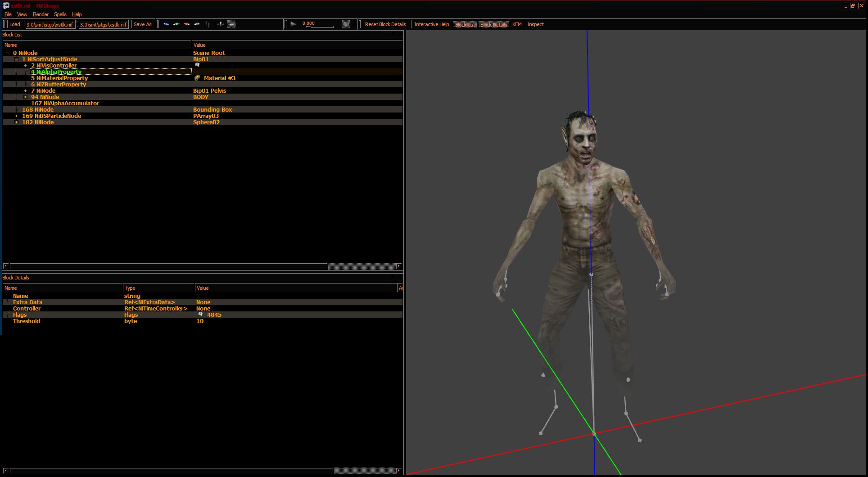Play the animation
The image size is (868, 477).
(293, 24)
